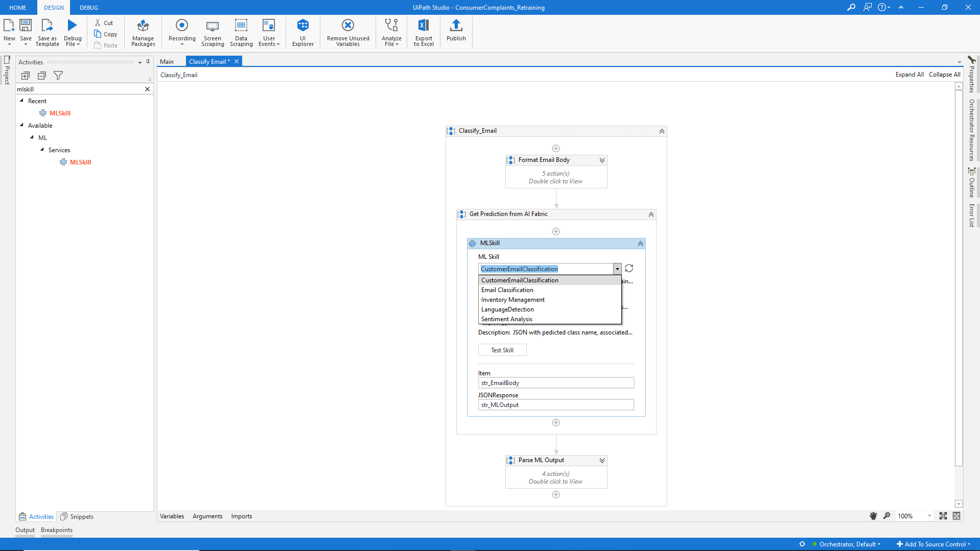Open the 100% zoom dropdown
Screen dimensions: 980x551
point(929,516)
